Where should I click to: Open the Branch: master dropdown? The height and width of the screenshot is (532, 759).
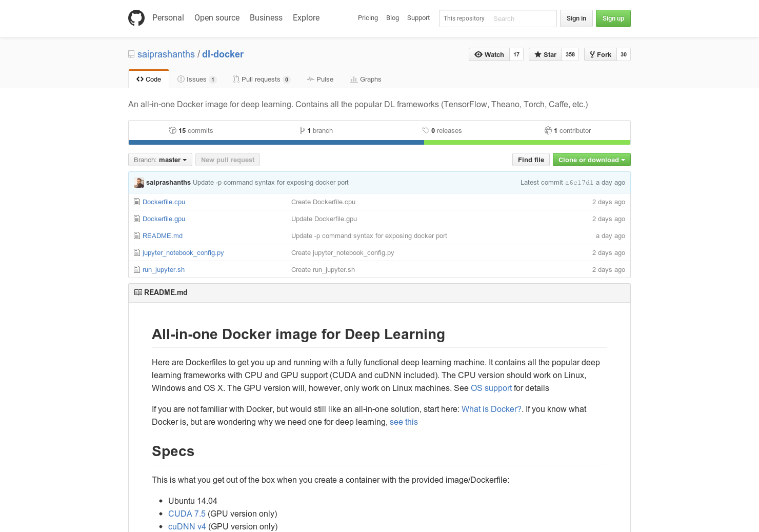tap(159, 160)
